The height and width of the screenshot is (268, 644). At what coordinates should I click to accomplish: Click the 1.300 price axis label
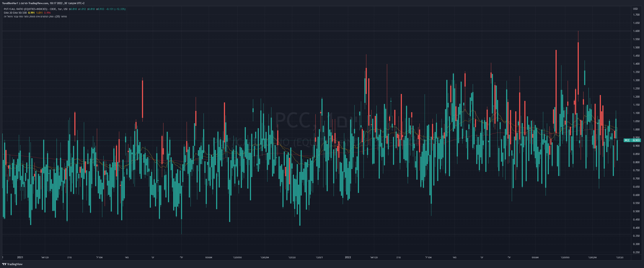point(636,80)
